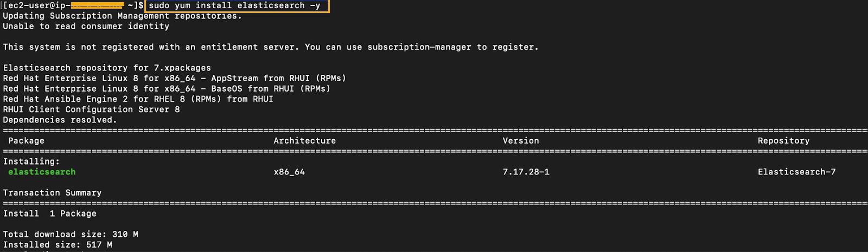868x252 pixels.
Task: Click the Transaction Summary heading
Action: (52, 192)
